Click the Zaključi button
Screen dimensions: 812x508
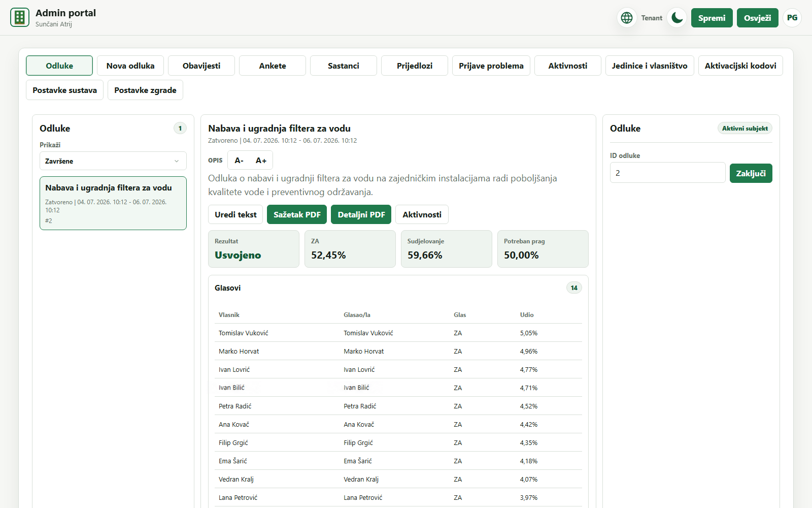(x=751, y=173)
